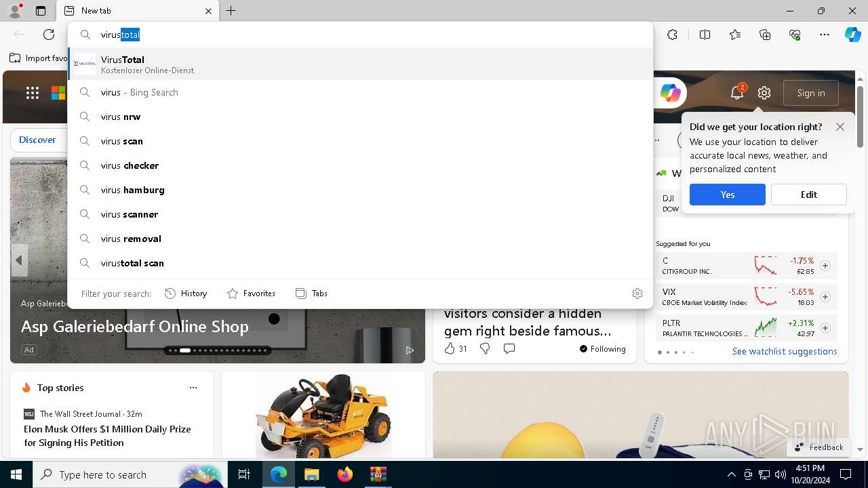868x488 pixels.
Task: Launch Firefox from the taskbar
Action: (x=344, y=474)
